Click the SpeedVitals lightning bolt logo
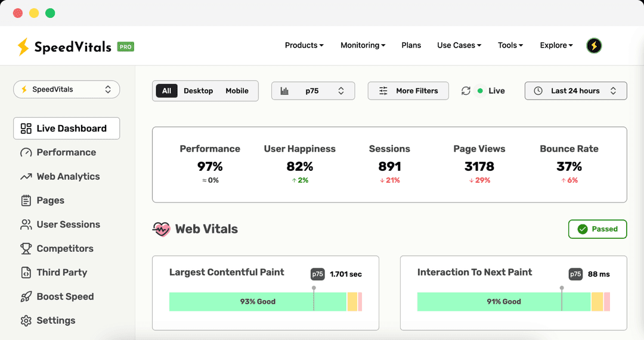The height and width of the screenshot is (340, 644). coord(23,46)
